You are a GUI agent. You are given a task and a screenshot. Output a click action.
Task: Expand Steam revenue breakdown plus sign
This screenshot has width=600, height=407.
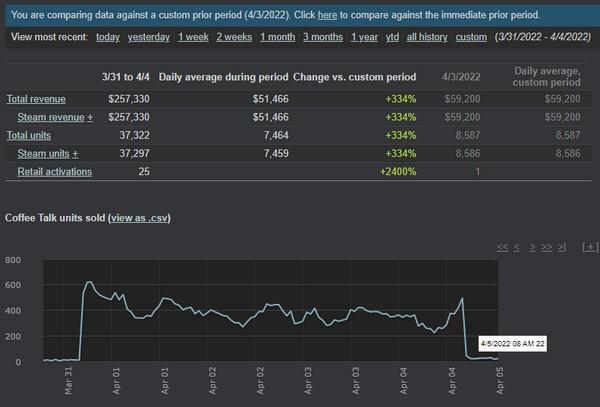(x=90, y=117)
